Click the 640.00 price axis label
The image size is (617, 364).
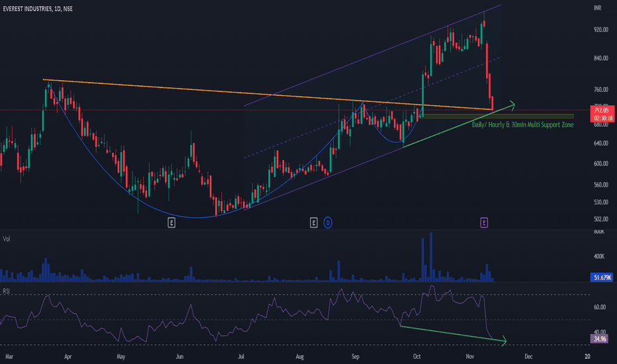(x=601, y=143)
